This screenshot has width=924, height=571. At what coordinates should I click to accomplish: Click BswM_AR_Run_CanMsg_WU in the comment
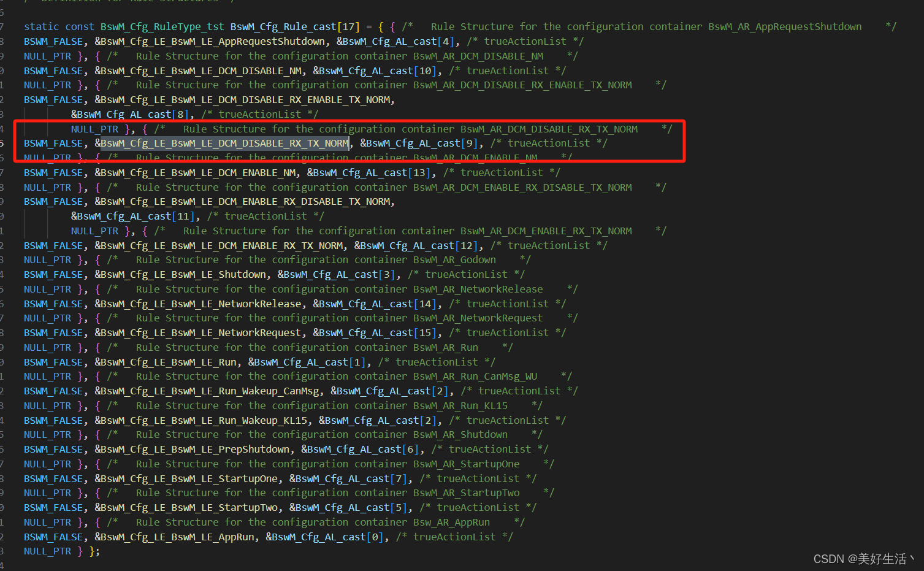[475, 376]
